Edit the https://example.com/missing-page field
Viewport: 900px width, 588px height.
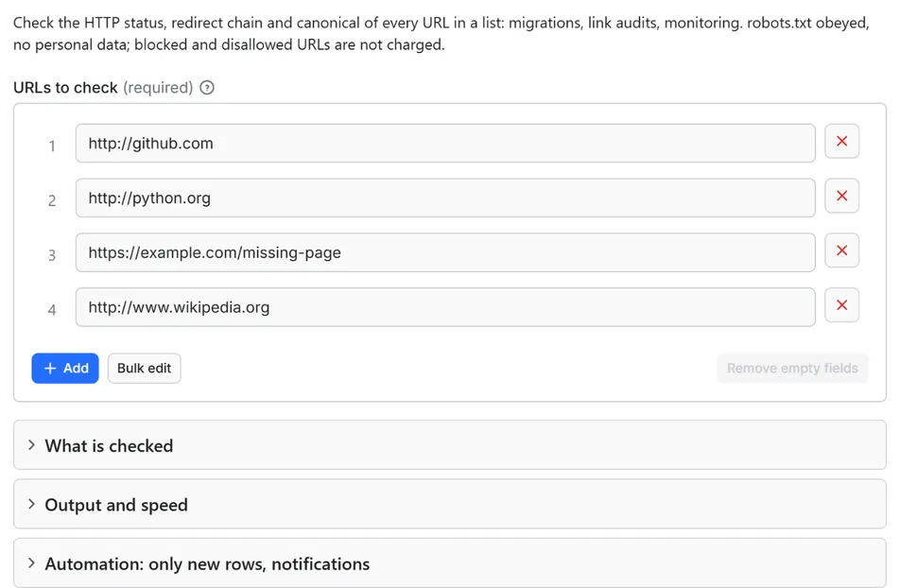click(445, 252)
